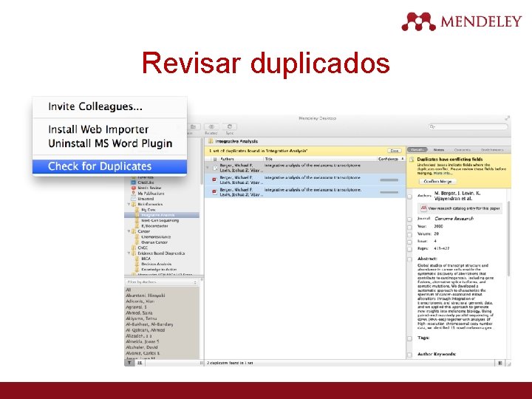This screenshot has height=399, width=532.
Task: Click the Sync toolbar icon
Action: point(229,126)
